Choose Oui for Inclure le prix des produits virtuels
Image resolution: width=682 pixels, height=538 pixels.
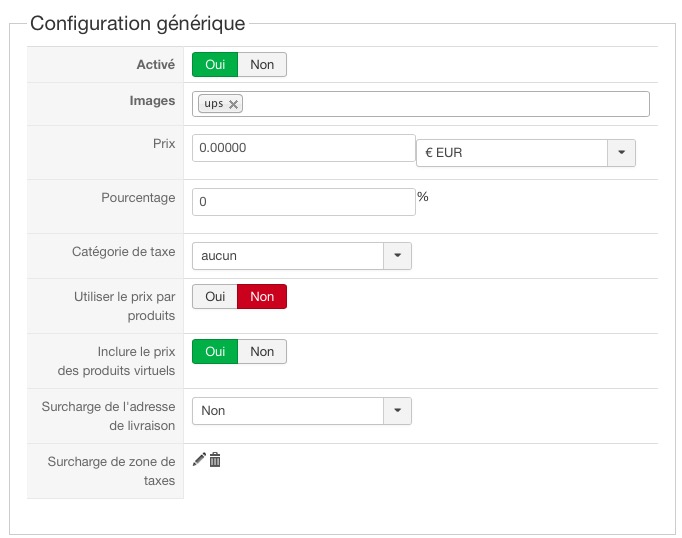(x=215, y=352)
